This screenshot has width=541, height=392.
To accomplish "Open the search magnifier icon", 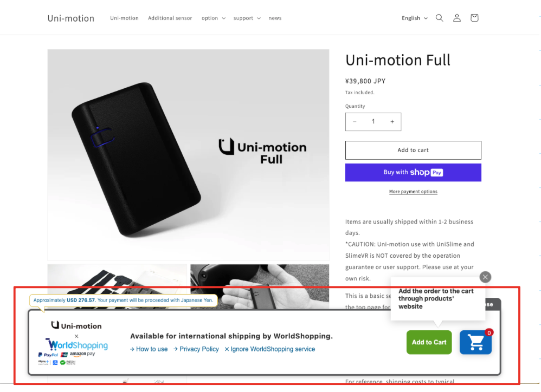I will 439,18.
